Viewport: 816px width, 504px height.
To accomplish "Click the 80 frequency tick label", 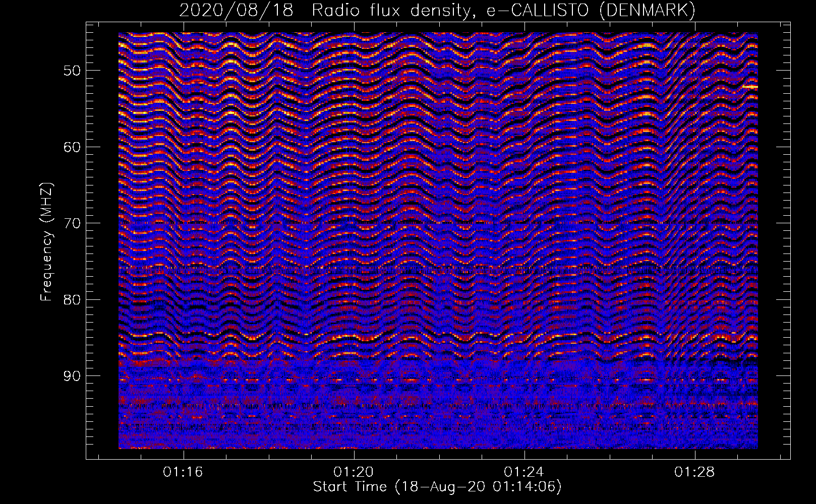I will pyautogui.click(x=72, y=299).
